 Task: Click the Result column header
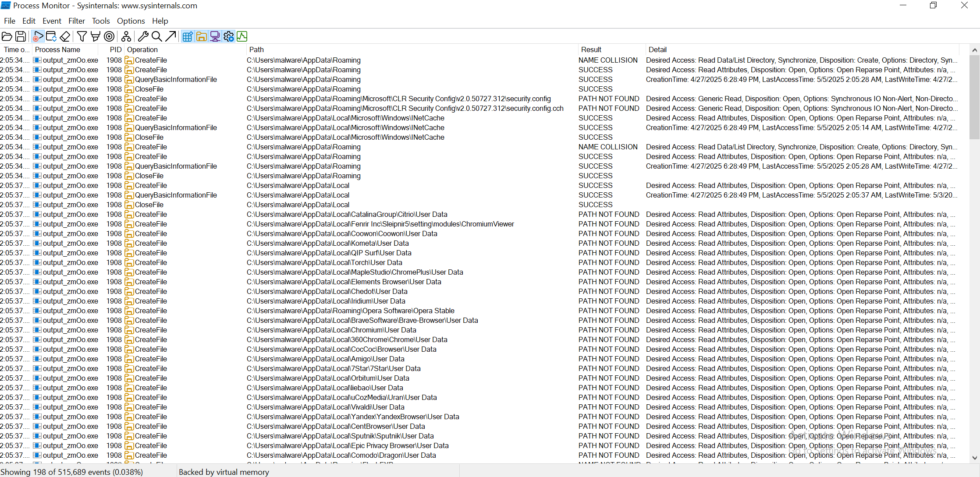(611, 49)
